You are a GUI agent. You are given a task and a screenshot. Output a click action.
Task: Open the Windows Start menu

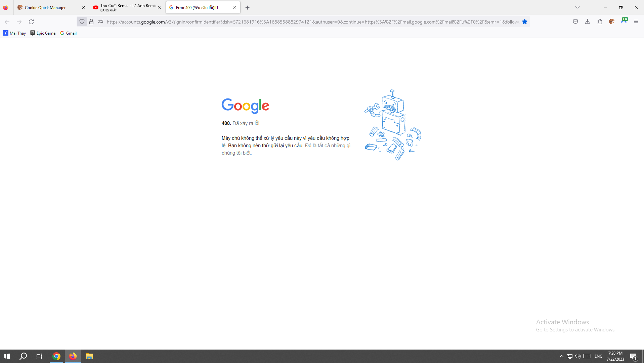(7, 356)
